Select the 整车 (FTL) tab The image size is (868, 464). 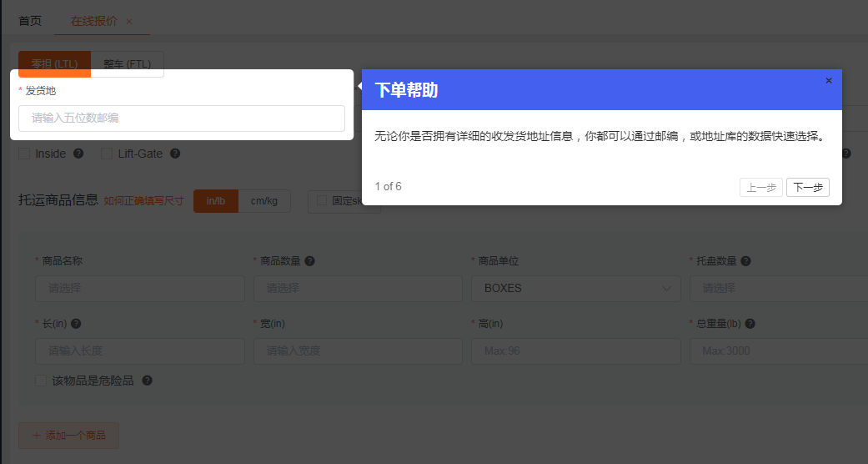pyautogui.click(x=127, y=64)
